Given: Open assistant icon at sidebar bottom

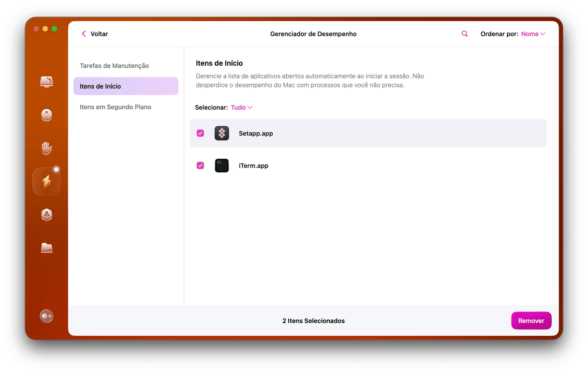Looking at the screenshot, I should 46,316.
